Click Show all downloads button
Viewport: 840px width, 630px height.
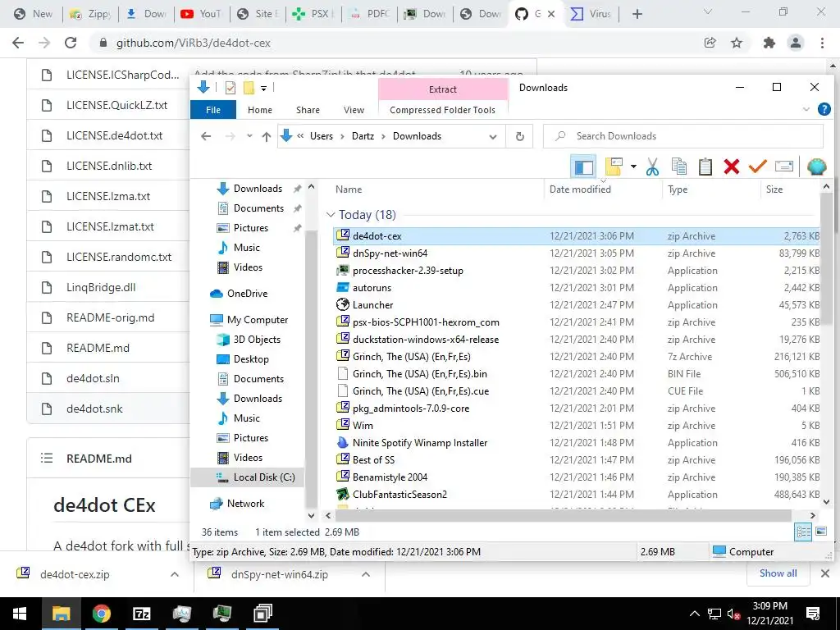tap(778, 573)
